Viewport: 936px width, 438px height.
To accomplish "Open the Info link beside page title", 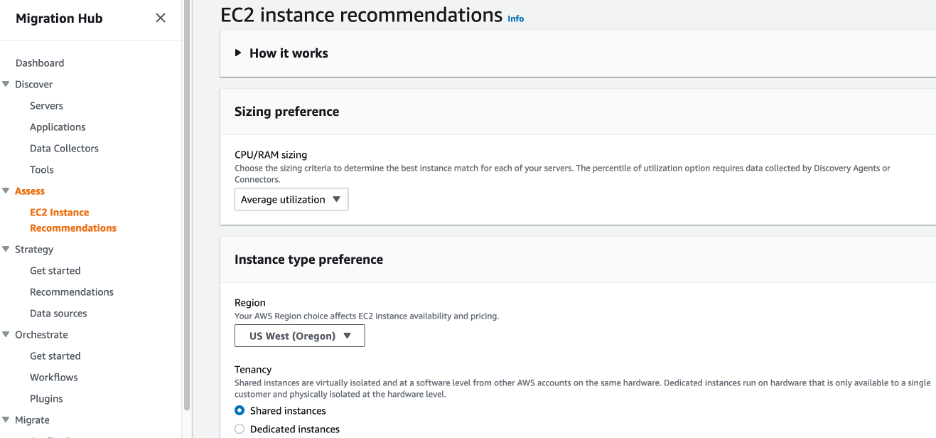I will click(x=516, y=18).
